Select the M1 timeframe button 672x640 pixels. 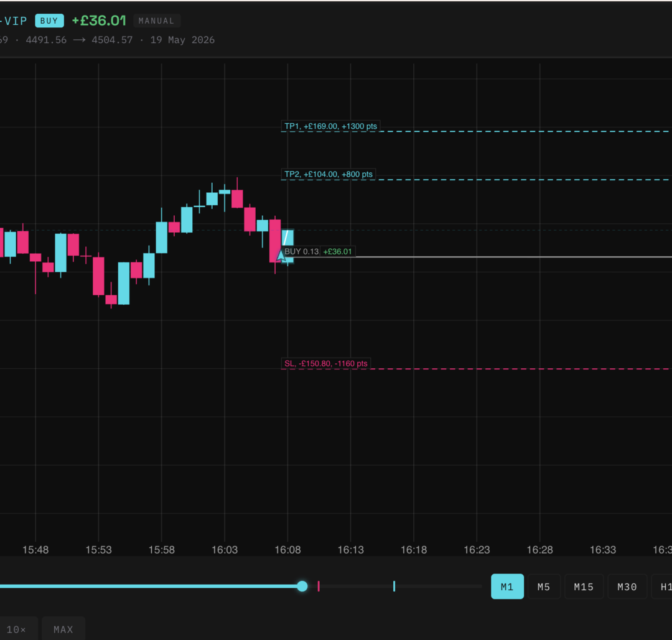coord(507,587)
